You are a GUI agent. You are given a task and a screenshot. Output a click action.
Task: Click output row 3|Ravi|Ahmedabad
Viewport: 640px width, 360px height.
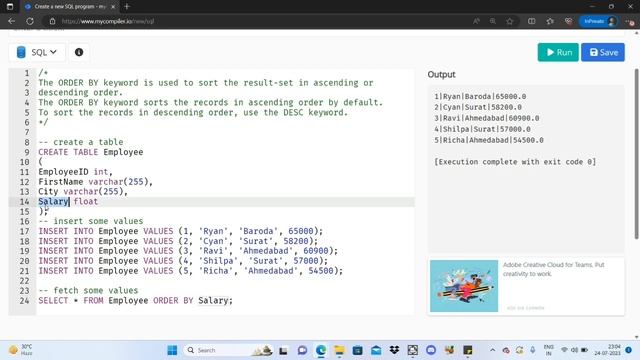coord(487,118)
